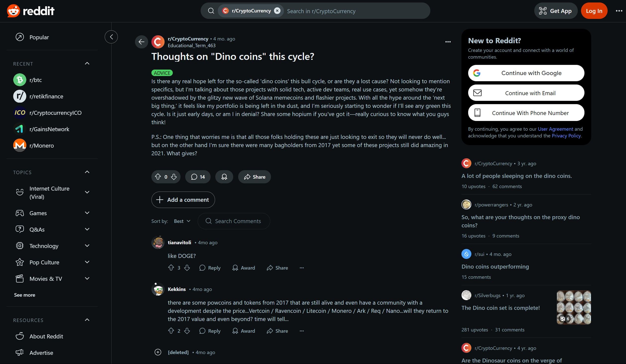Upvote the main Dino coins post
This screenshot has height=364, width=626.
[158, 177]
